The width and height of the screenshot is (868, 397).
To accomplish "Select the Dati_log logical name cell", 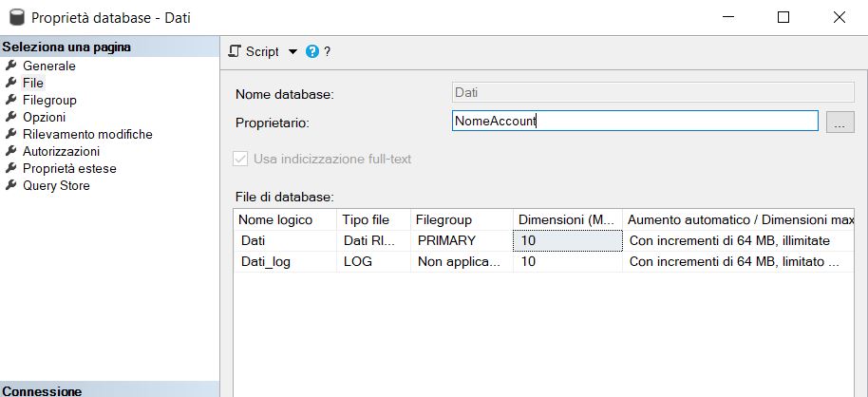I will [x=266, y=261].
